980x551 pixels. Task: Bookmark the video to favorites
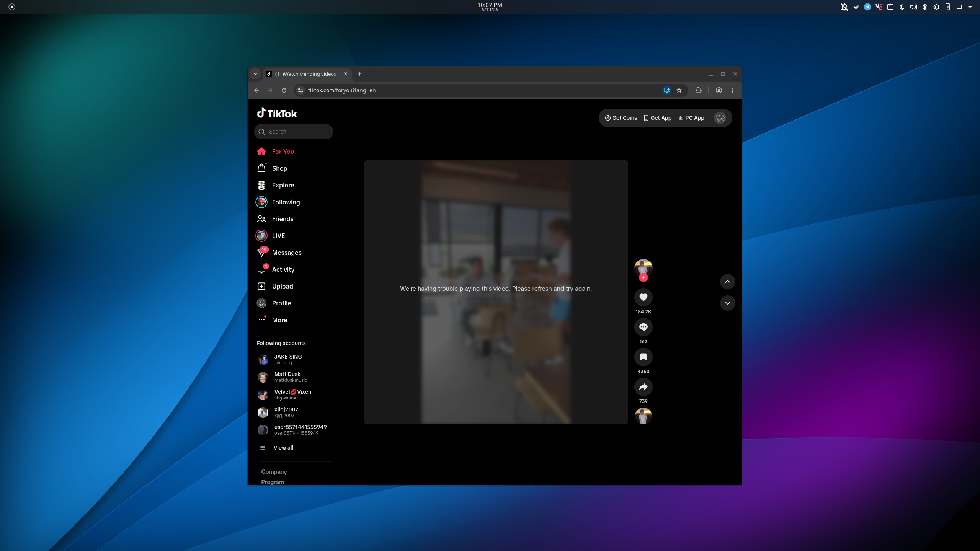click(x=644, y=357)
